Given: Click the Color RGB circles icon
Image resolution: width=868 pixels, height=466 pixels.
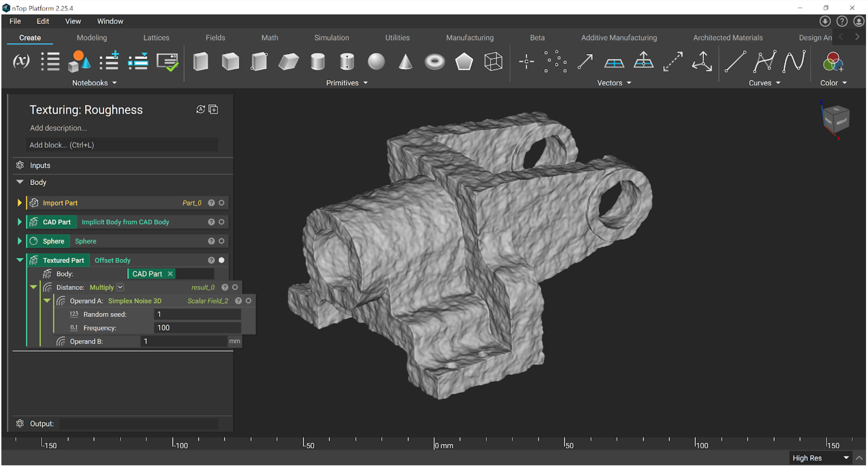Looking at the screenshot, I should pos(833,62).
